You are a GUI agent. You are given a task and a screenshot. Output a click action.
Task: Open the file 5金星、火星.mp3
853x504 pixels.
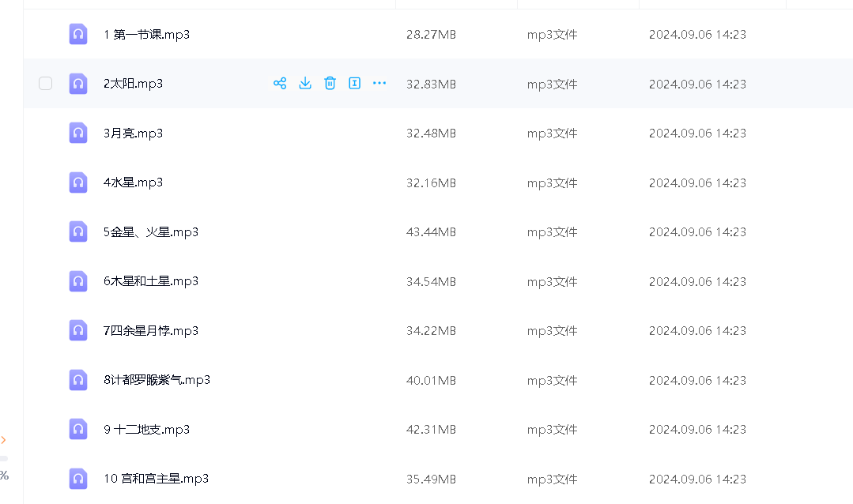point(151,232)
